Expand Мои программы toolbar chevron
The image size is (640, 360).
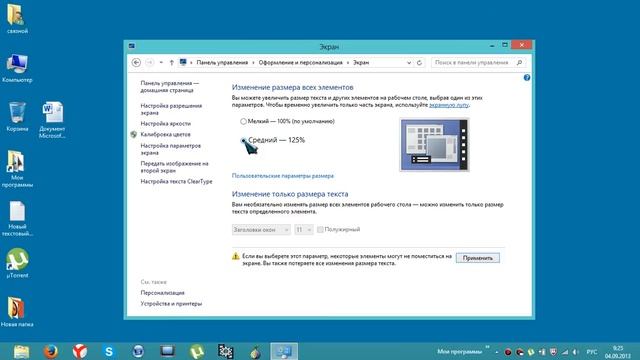(x=487, y=348)
